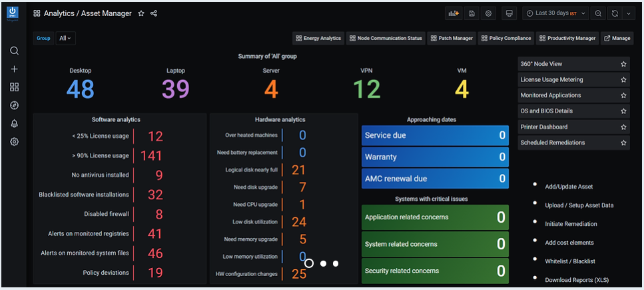Image resolution: width=644 pixels, height=290 pixels.
Task: Expand the refresh interval dropdown arrow
Action: pos(629,13)
